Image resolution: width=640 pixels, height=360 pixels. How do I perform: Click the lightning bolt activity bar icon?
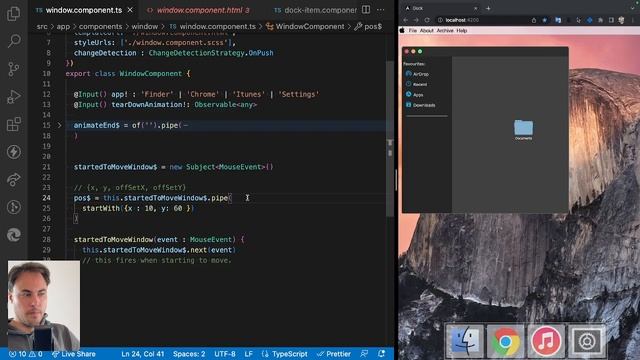[13, 152]
